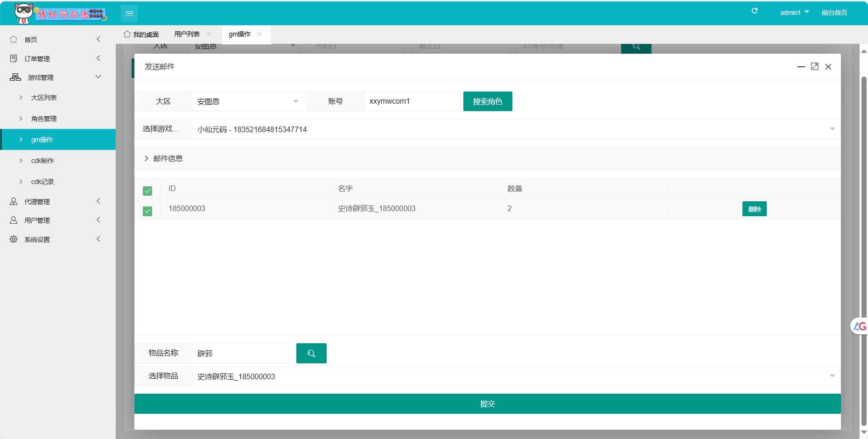
Task: Uncheck the row 185000003 checkbox
Action: (147, 212)
